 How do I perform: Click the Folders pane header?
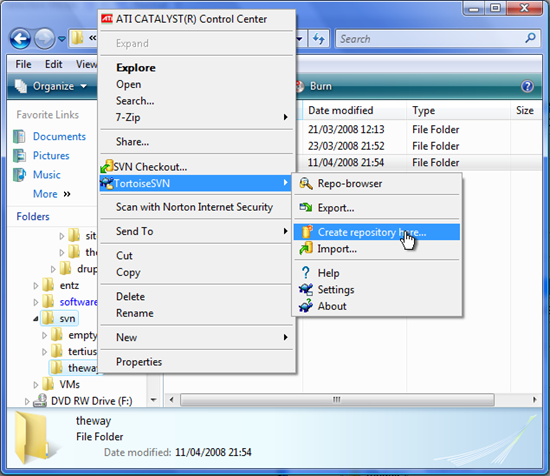tap(33, 216)
